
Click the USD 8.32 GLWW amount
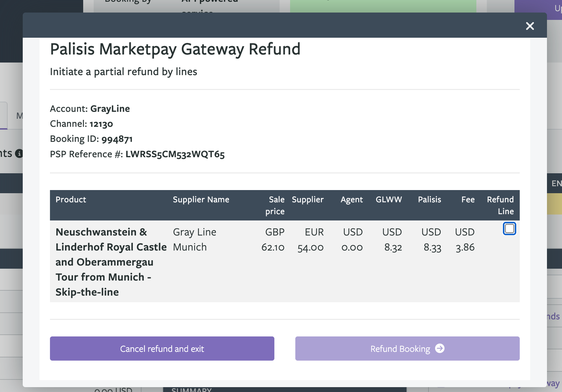pos(392,240)
